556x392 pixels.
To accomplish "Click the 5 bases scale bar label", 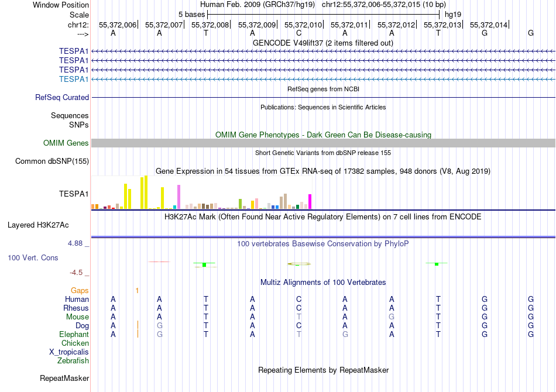I will [191, 15].
